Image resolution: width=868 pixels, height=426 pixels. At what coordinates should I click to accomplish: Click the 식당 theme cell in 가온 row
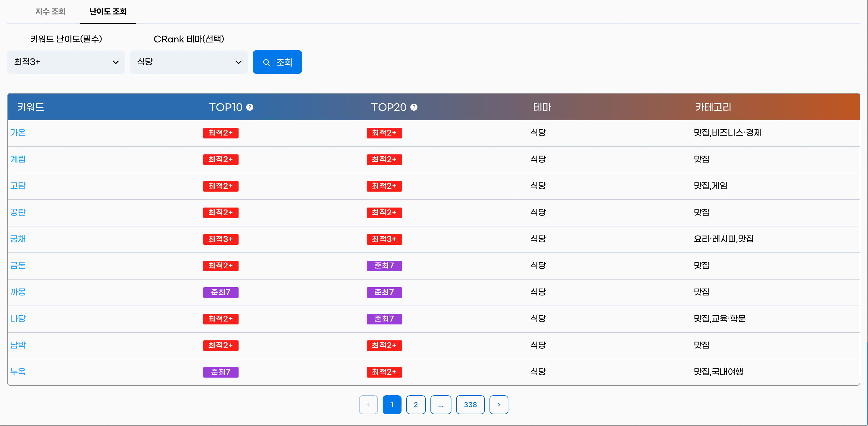pos(538,133)
